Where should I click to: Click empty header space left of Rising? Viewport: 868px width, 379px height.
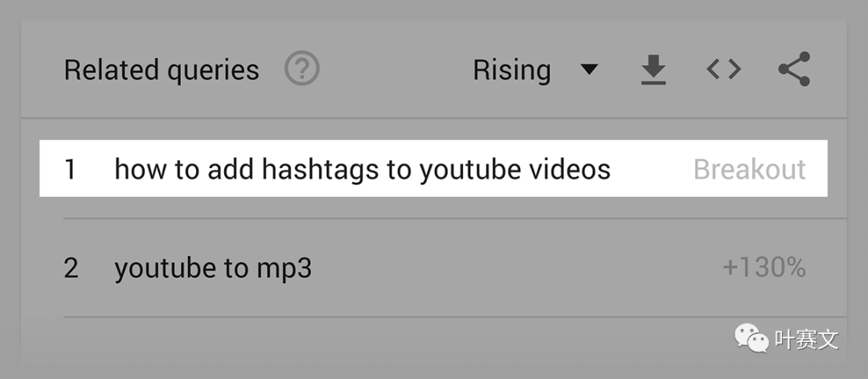click(x=395, y=70)
